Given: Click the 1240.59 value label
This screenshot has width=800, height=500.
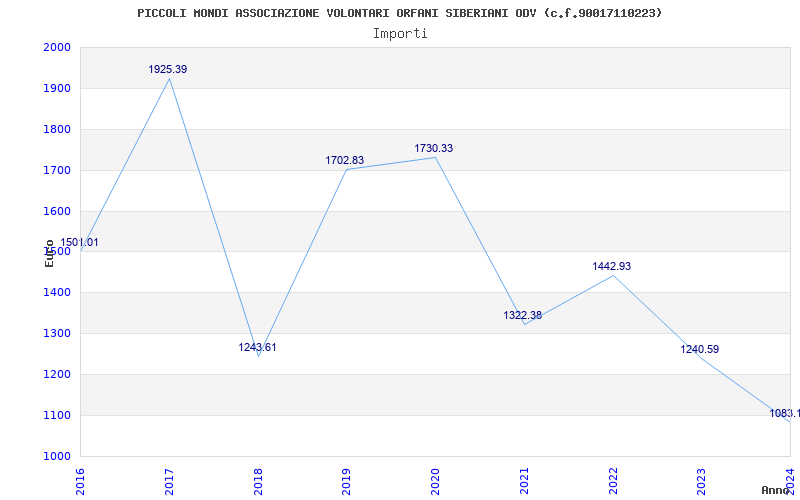Looking at the screenshot, I should 699,349.
